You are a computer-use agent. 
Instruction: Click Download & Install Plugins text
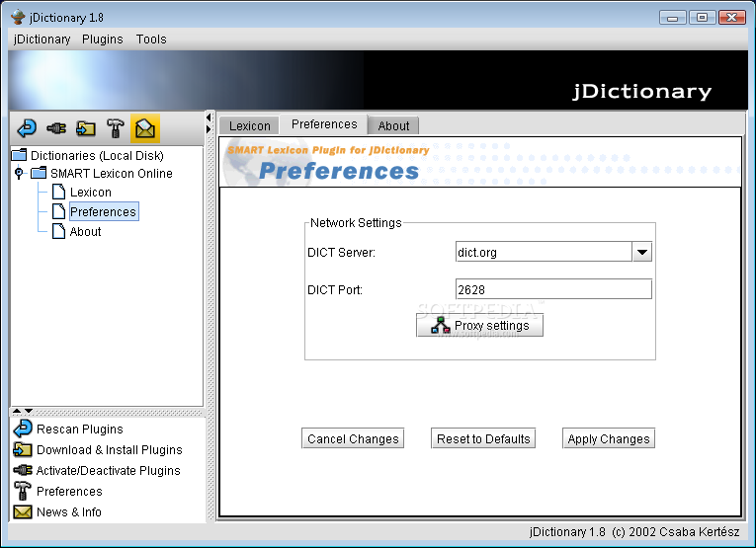110,450
